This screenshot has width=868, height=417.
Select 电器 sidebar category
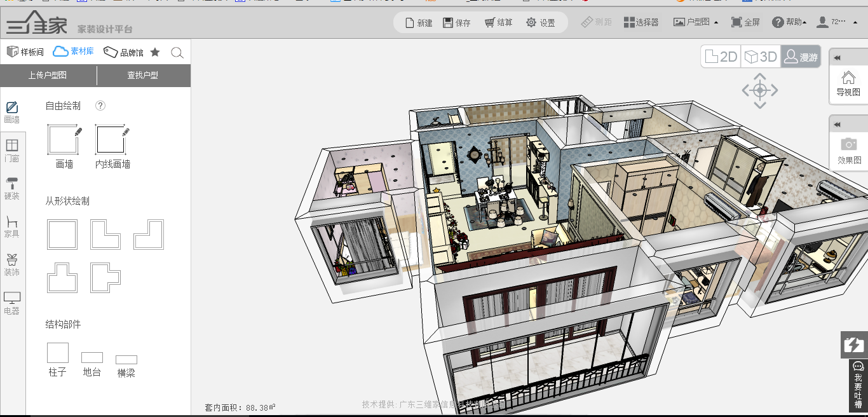pos(12,303)
